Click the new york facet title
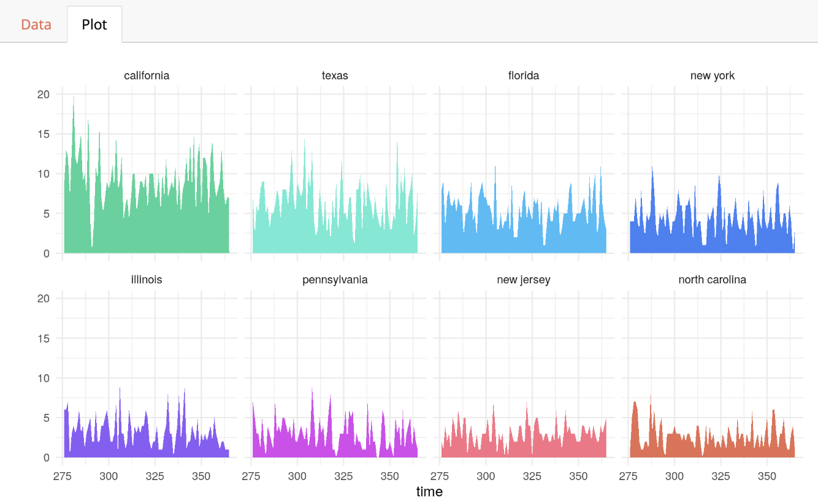This screenshot has height=504, width=818. coord(711,75)
